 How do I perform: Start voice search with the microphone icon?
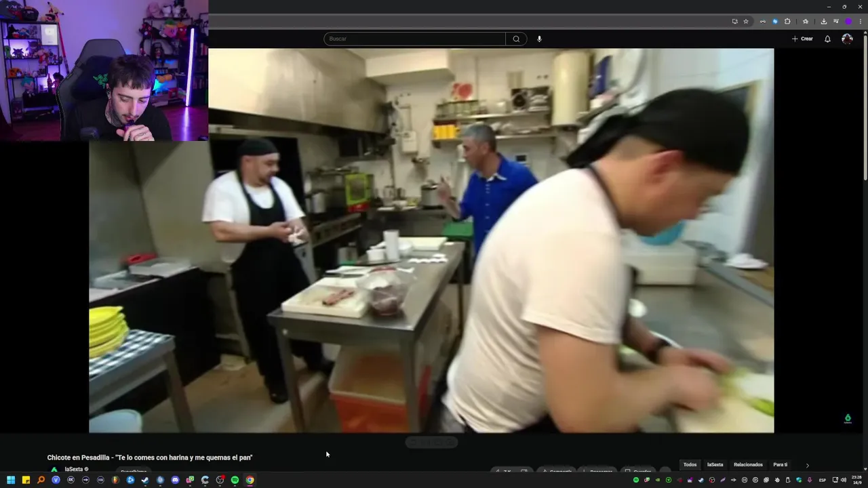tap(539, 39)
